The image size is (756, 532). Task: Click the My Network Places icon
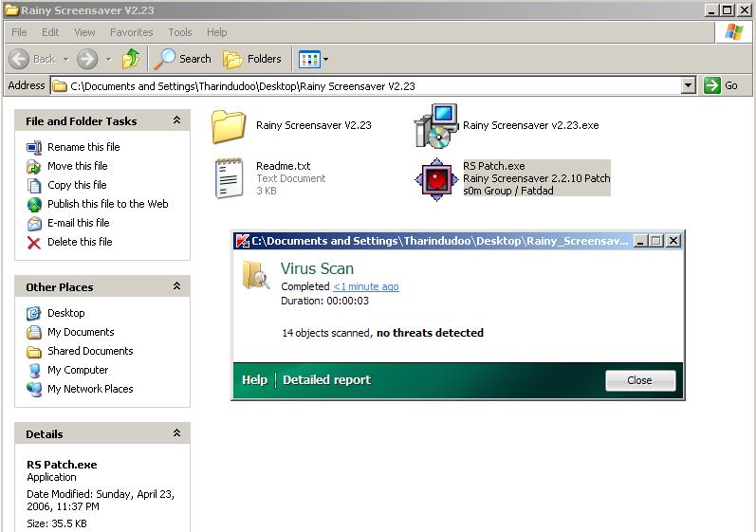(34, 389)
